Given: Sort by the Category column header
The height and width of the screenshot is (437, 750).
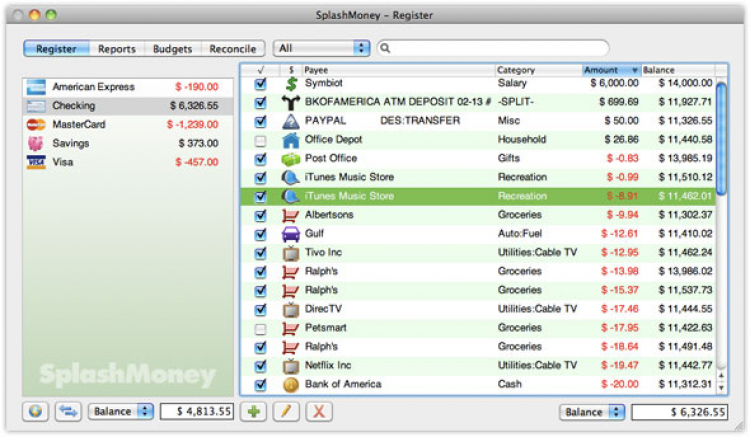Looking at the screenshot, I should tap(538, 70).
